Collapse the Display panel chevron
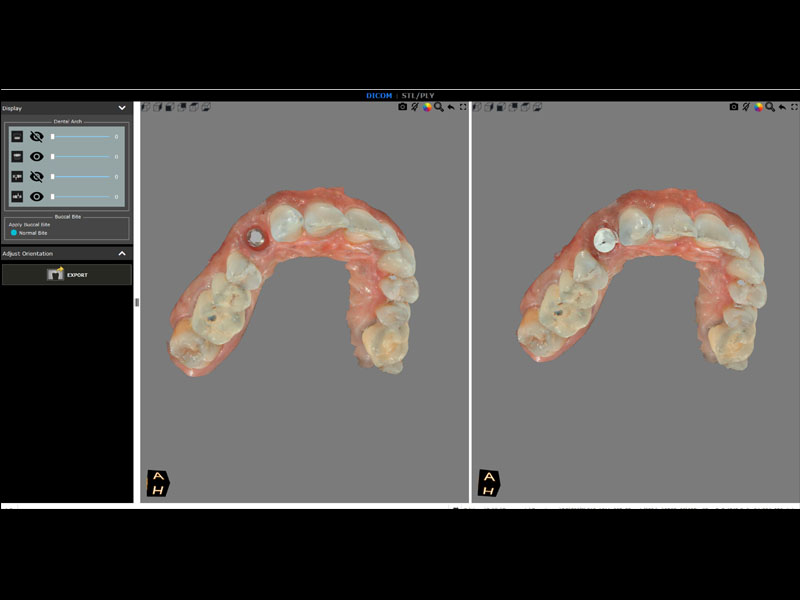Viewport: 800px width, 600px height. (122, 108)
